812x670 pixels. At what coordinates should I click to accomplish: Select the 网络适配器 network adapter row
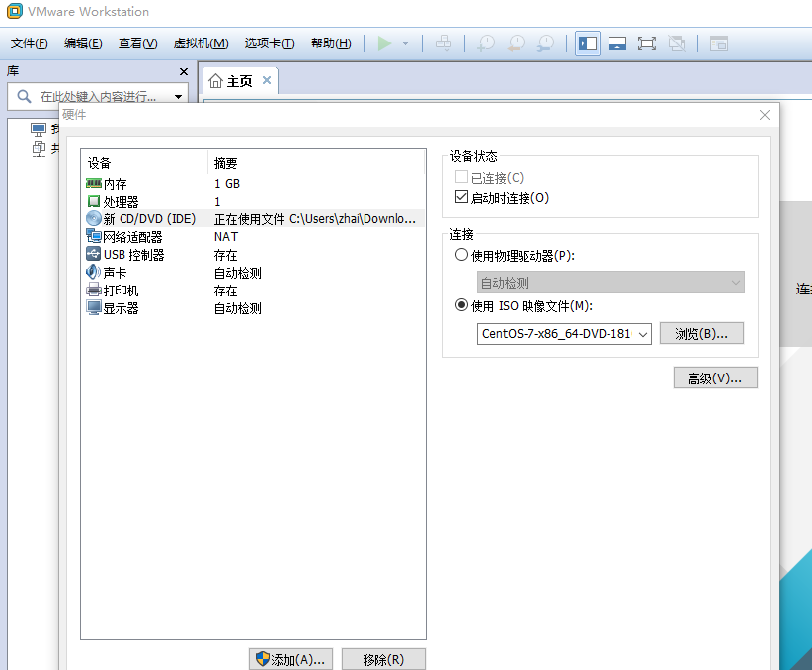[253, 237]
